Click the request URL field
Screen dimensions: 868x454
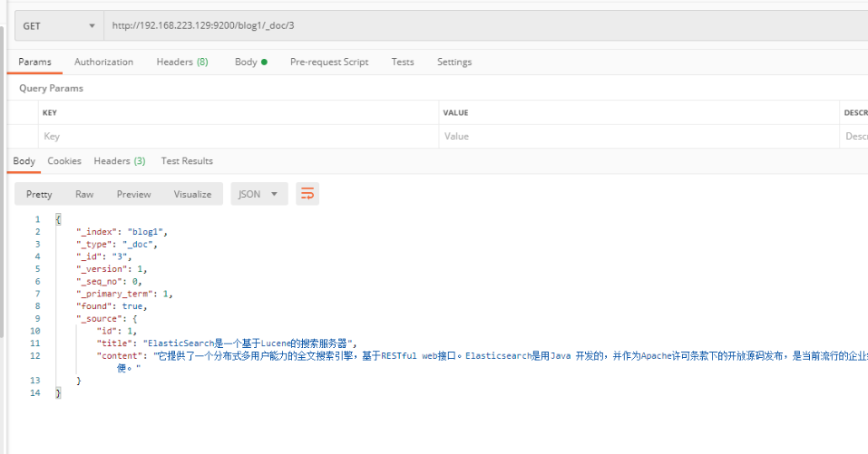coord(486,26)
